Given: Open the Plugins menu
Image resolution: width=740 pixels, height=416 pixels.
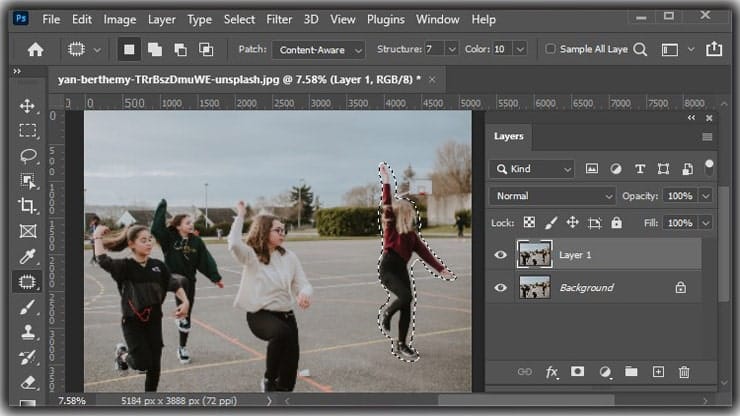Looking at the screenshot, I should (386, 19).
